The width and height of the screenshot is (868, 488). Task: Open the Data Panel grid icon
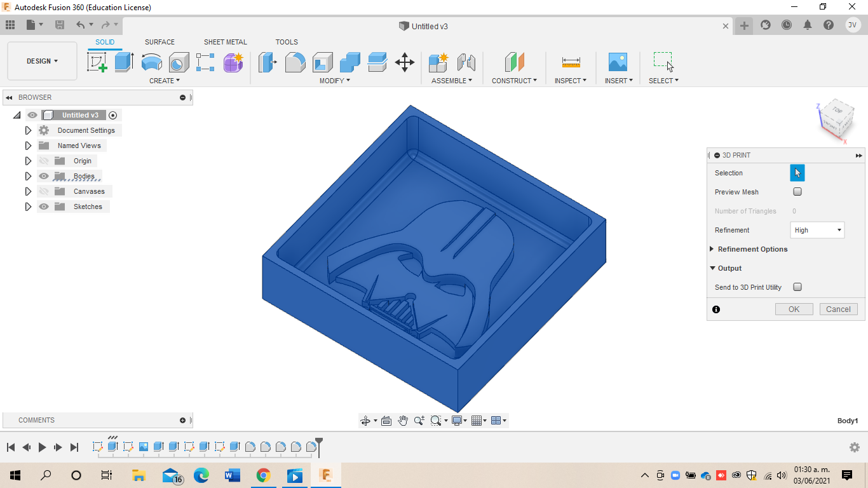10,25
